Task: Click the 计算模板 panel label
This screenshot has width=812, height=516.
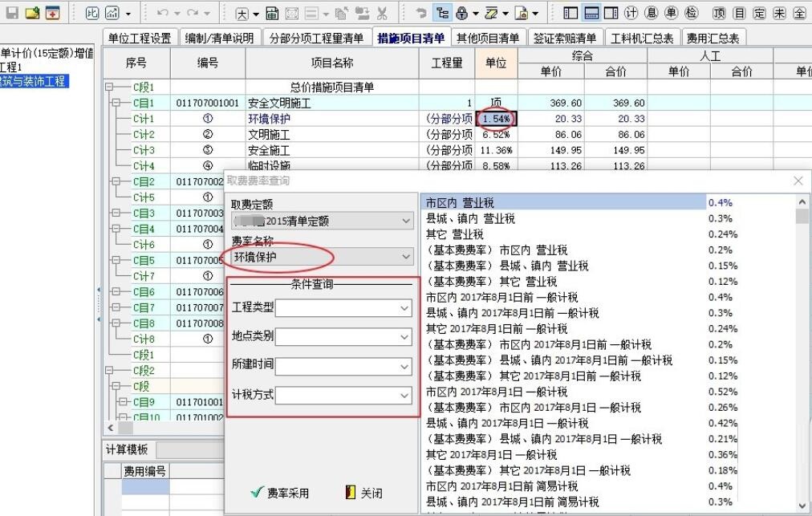Action: pos(127,449)
